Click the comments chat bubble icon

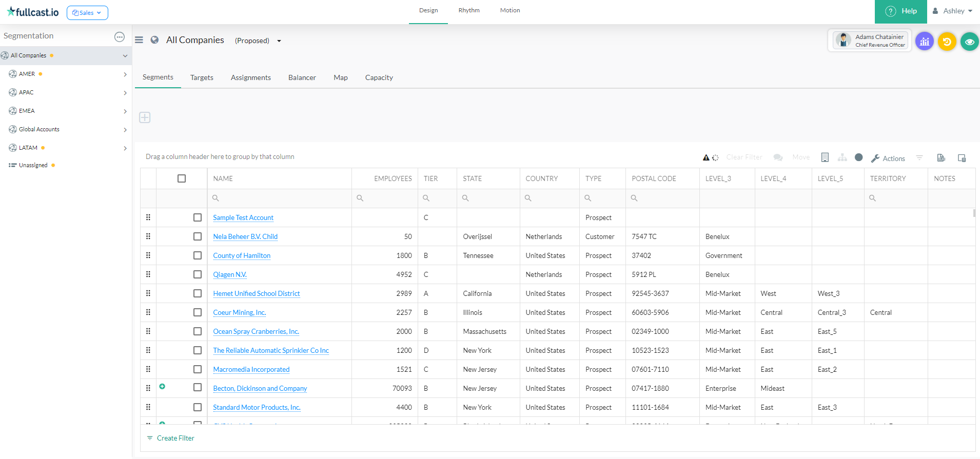point(778,157)
